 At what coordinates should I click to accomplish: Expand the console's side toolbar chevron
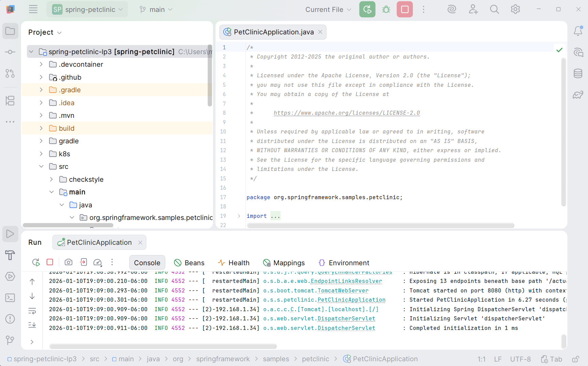pyautogui.click(x=32, y=342)
